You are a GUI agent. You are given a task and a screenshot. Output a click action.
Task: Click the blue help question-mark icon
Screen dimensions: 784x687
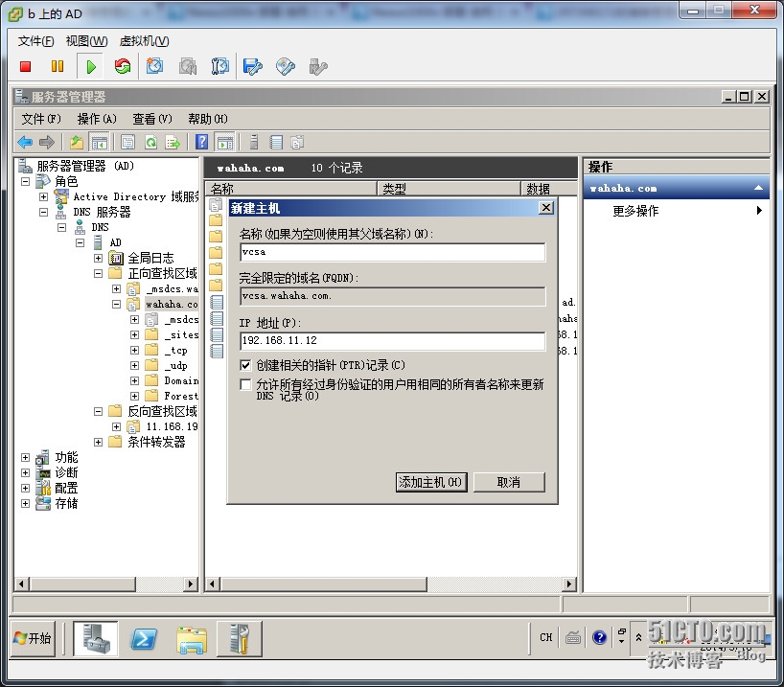201,142
